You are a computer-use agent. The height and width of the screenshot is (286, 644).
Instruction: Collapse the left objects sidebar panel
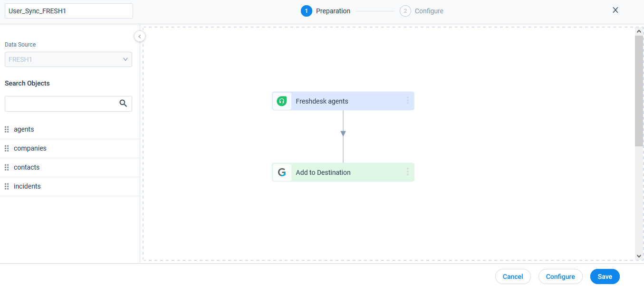(139, 37)
